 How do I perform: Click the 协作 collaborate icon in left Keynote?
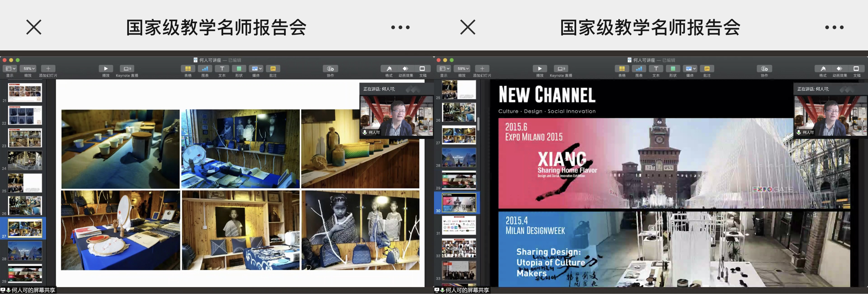[x=330, y=69]
